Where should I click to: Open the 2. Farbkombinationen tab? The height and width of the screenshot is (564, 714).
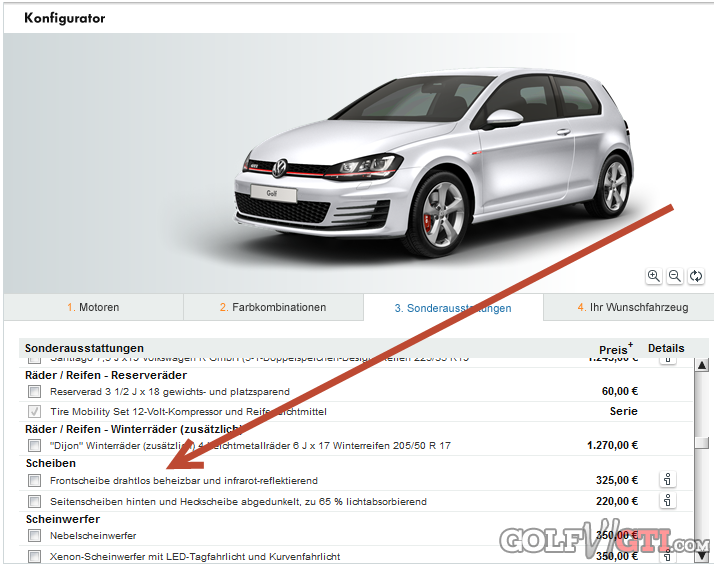273,307
